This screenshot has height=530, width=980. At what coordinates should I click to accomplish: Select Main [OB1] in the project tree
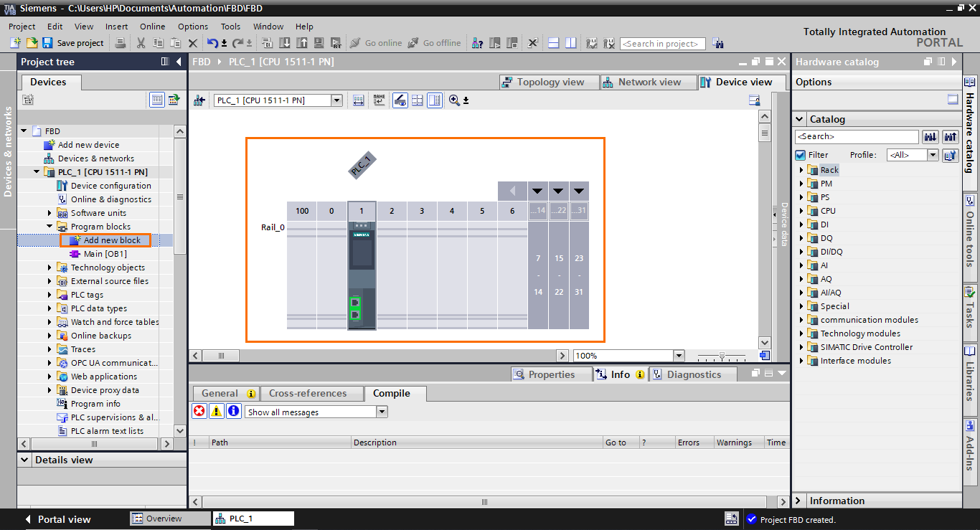pyautogui.click(x=105, y=254)
